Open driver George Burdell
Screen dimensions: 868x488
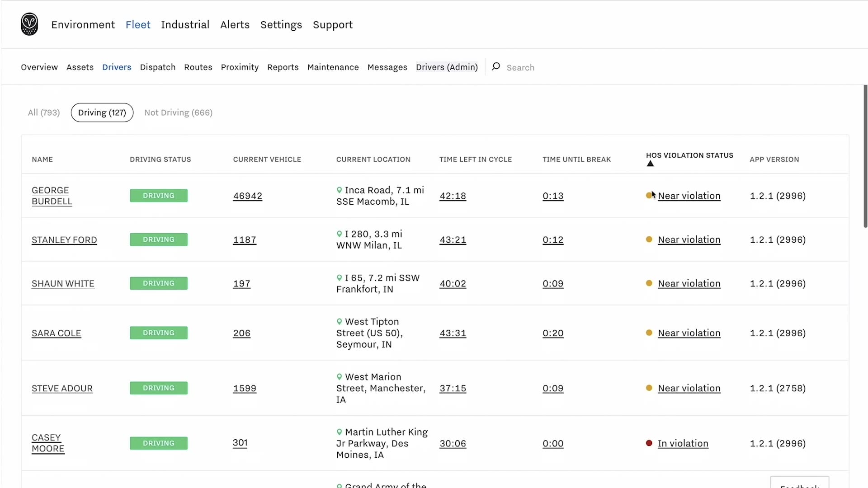[52, 196]
